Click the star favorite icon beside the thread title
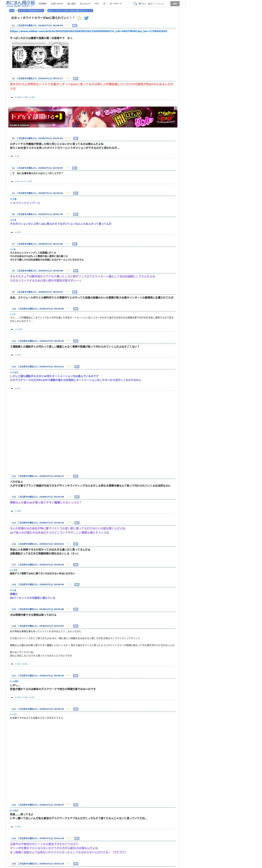The image size is (262, 868). pyautogui.click(x=79, y=18)
